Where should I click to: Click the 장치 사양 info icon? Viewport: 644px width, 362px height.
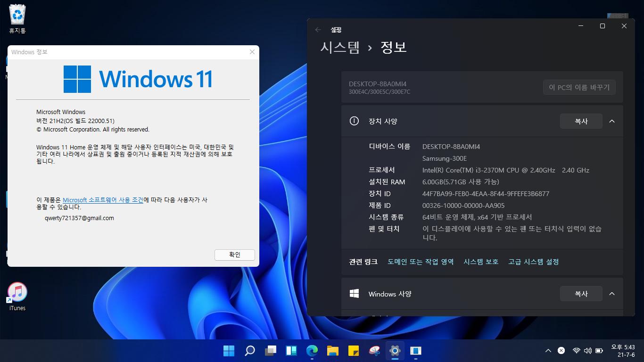pos(354,121)
